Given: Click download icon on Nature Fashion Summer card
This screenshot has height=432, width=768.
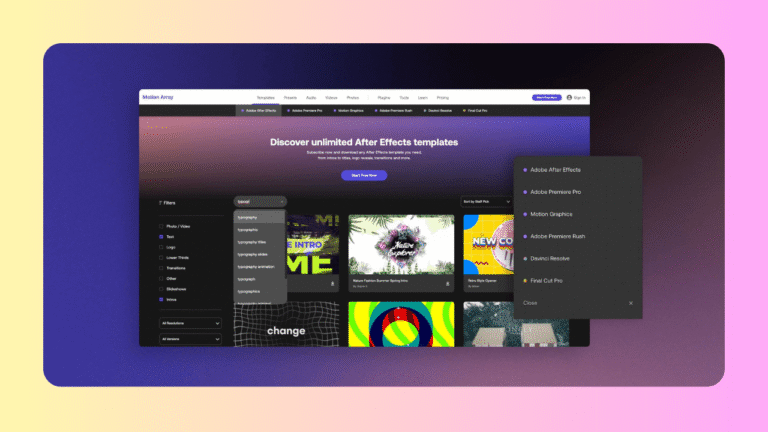Looking at the screenshot, I should (x=448, y=284).
